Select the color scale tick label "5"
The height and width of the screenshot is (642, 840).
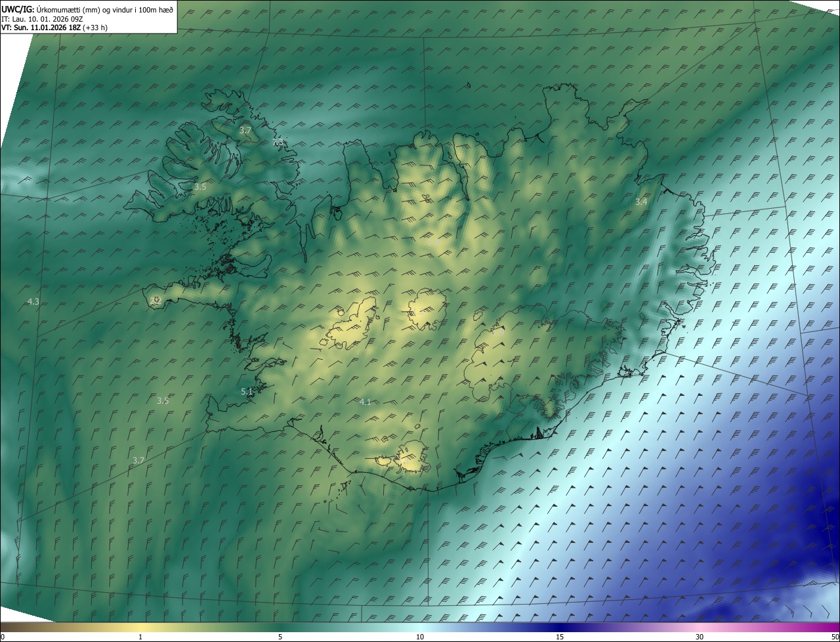(280, 637)
